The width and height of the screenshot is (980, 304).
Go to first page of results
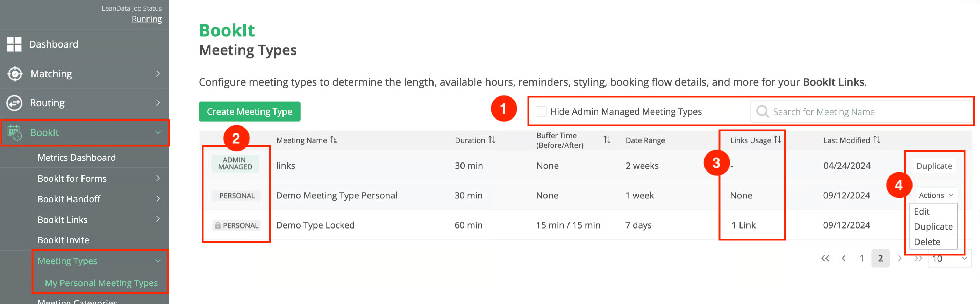pyautogui.click(x=825, y=259)
